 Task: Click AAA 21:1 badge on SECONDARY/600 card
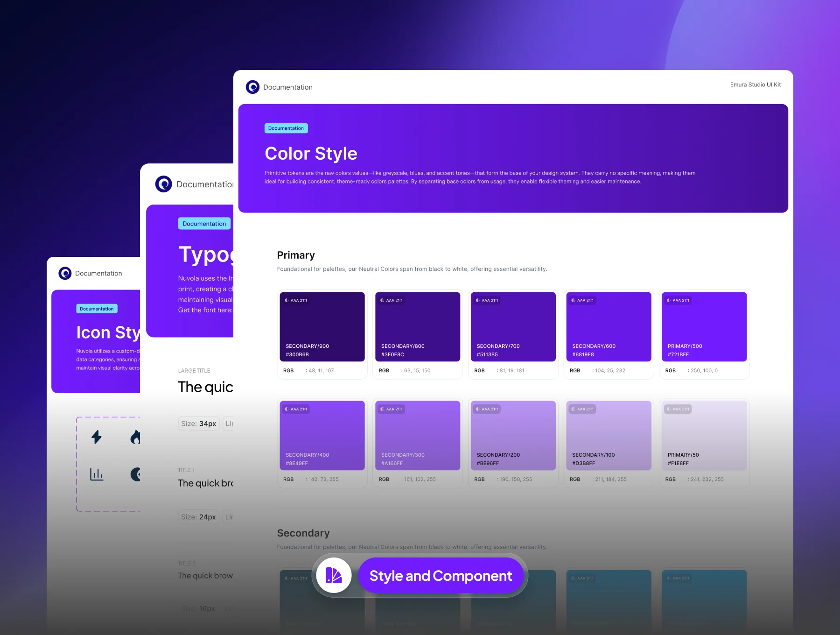point(583,300)
